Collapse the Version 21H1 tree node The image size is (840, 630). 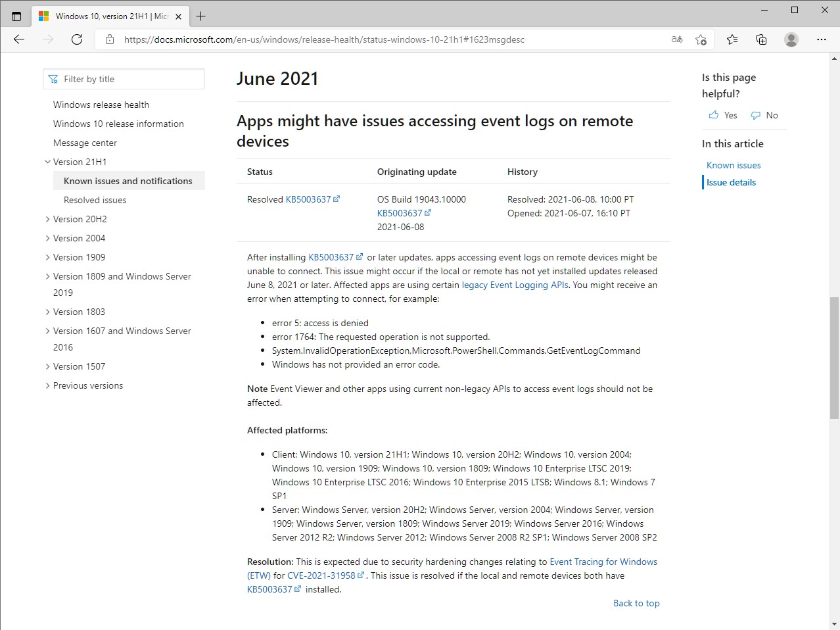click(47, 162)
